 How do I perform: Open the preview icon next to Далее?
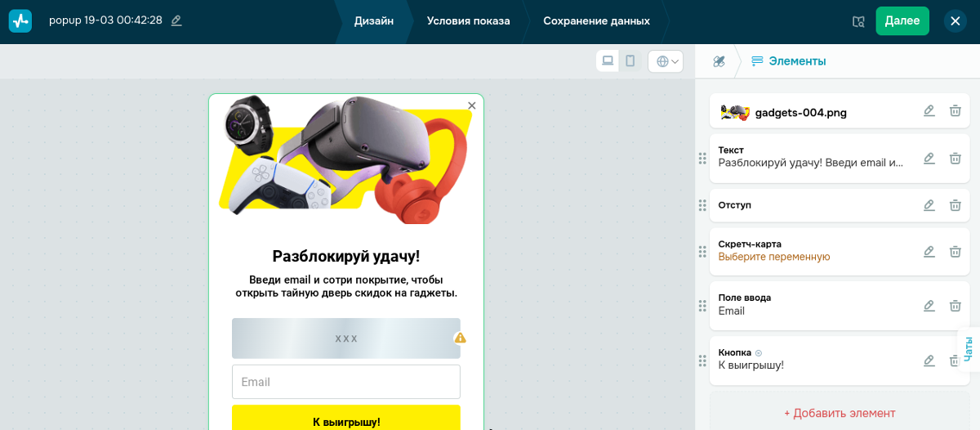857,21
